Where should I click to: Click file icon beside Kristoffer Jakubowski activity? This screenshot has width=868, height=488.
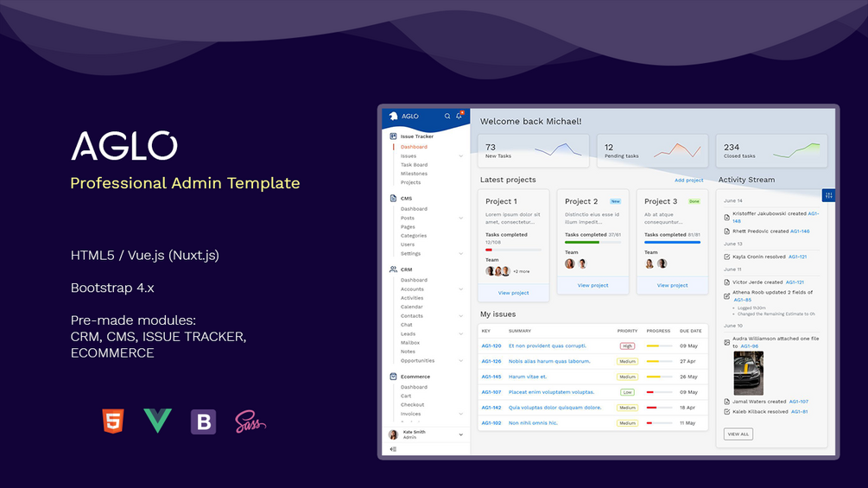click(x=727, y=218)
